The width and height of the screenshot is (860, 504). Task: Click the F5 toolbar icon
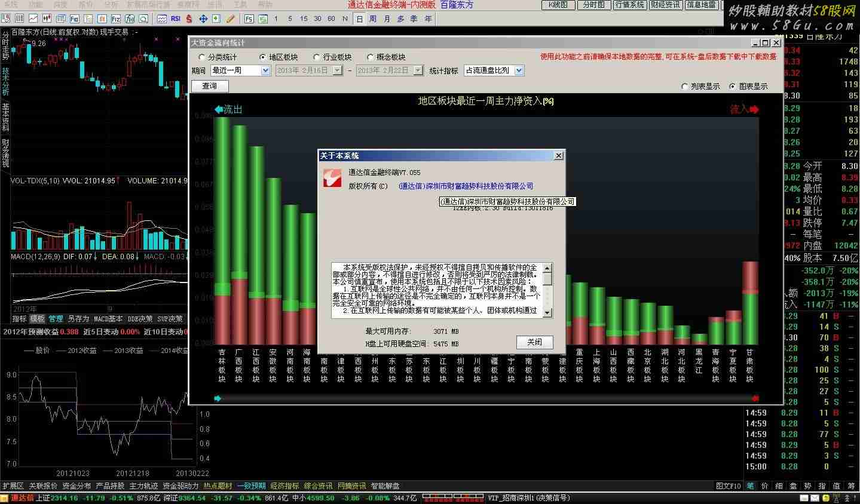(249, 19)
